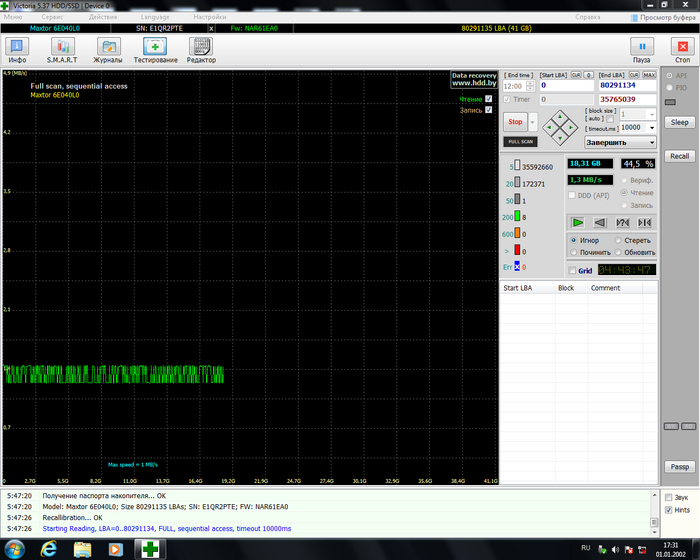
Task: Enable the Звук sound checkbox
Action: (x=668, y=497)
